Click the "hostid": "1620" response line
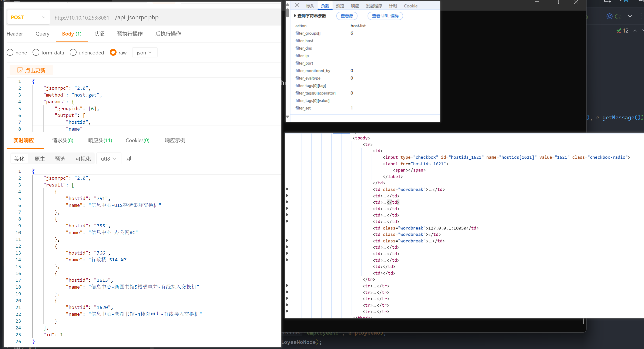This screenshot has height=349, width=644. [x=90, y=308]
